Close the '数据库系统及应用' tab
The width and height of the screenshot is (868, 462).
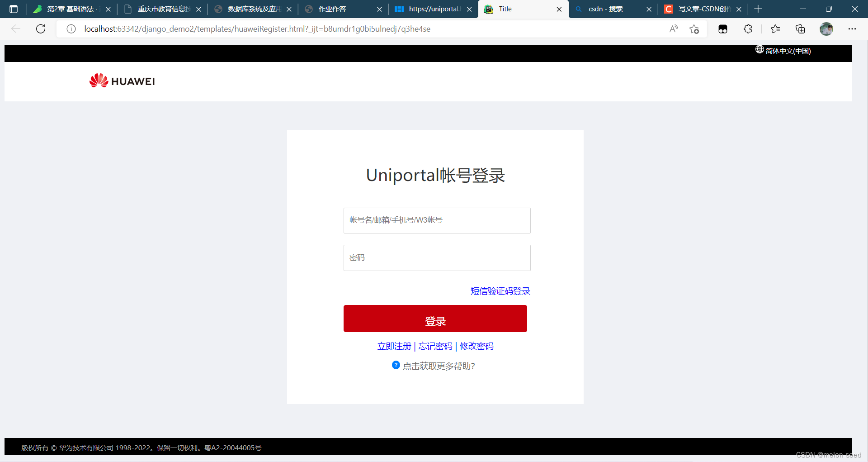pyautogui.click(x=289, y=9)
